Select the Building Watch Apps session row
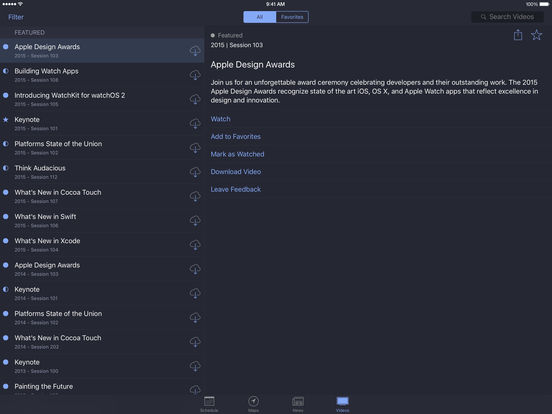Screen dimensions: 552x414 pyautogui.click(x=102, y=75)
